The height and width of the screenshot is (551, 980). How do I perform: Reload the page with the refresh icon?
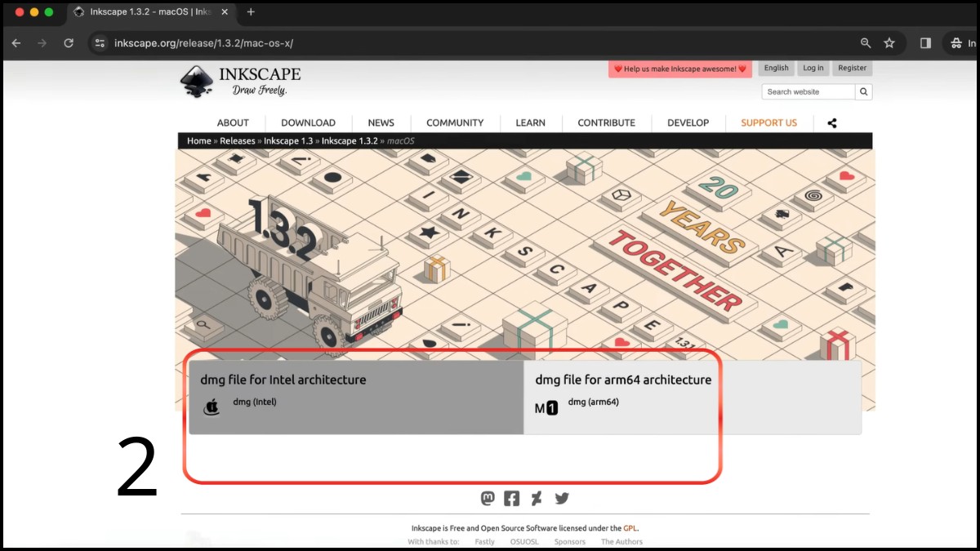pos(69,43)
